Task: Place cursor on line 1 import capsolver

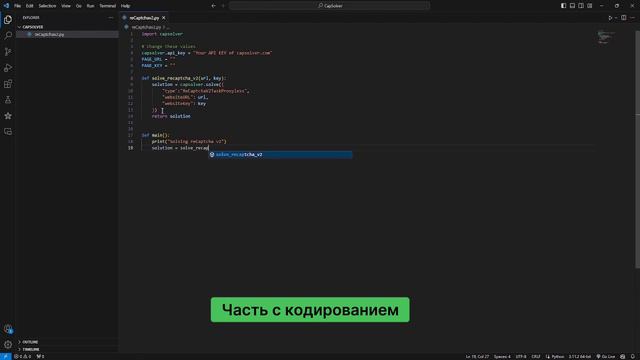Action: [162, 34]
